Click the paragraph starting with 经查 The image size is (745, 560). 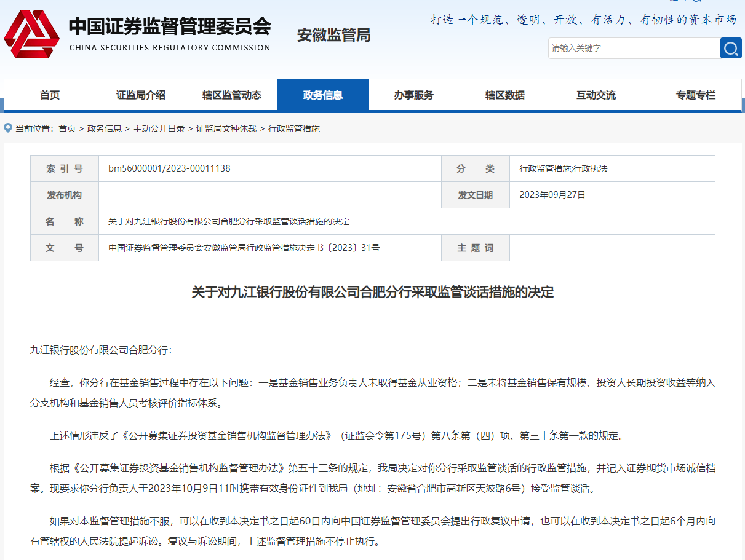click(373, 393)
